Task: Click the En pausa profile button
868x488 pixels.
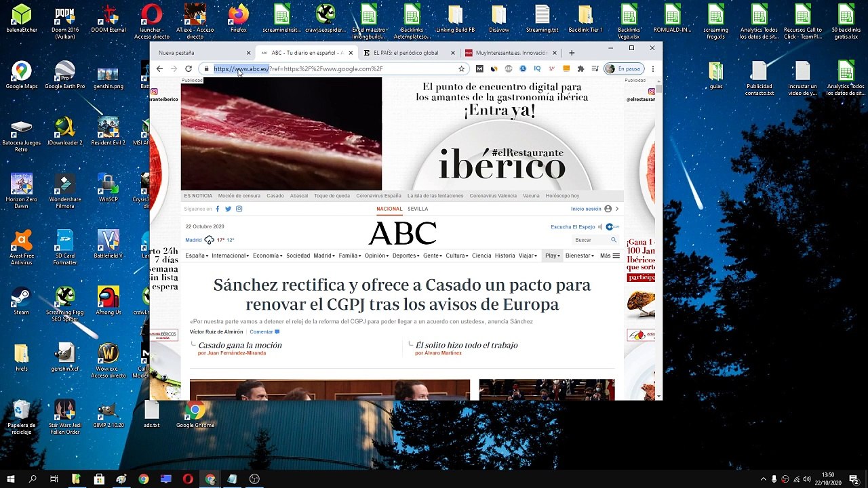Action: click(x=624, y=68)
